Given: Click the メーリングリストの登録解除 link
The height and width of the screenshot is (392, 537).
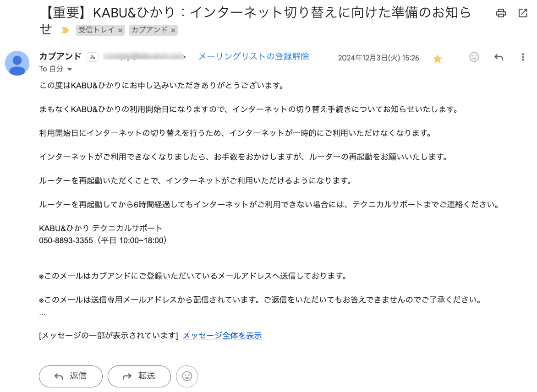Looking at the screenshot, I should (x=253, y=56).
